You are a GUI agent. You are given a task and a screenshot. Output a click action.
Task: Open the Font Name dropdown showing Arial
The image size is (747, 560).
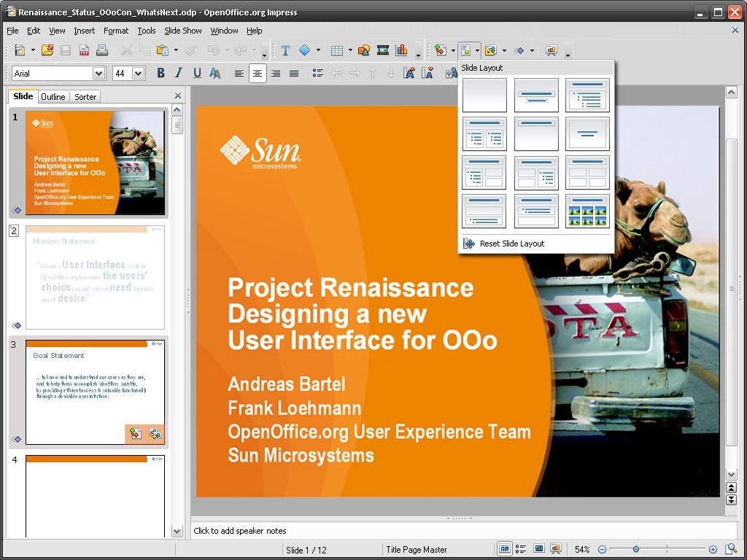[x=99, y=74]
